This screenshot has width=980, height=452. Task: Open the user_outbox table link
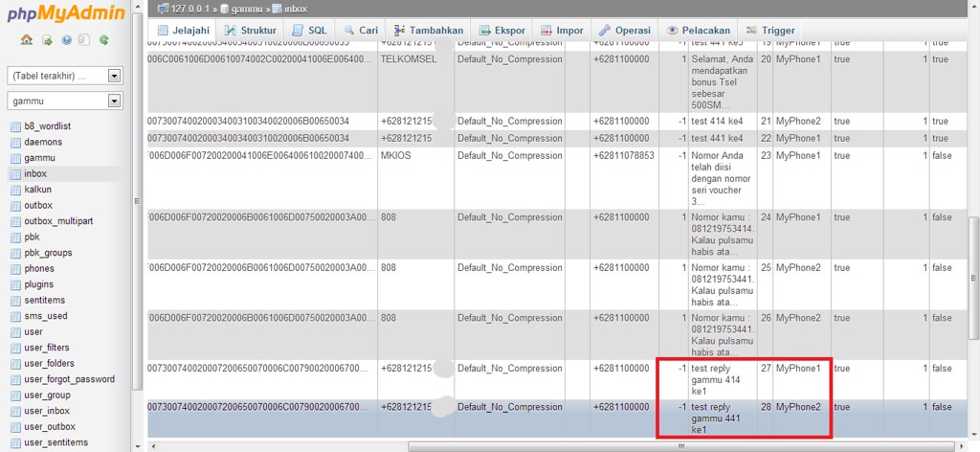click(50, 426)
